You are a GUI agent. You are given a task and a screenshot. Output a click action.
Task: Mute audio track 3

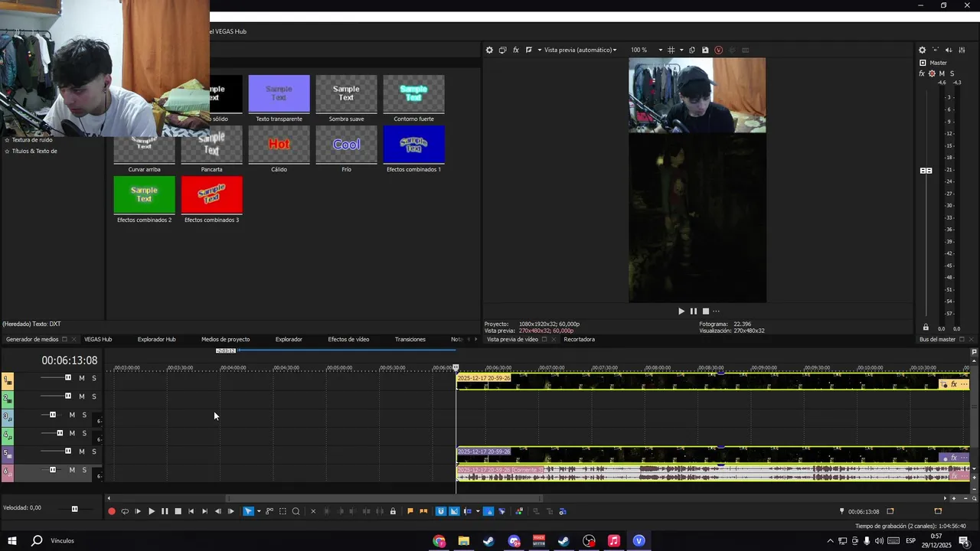coord(72,415)
